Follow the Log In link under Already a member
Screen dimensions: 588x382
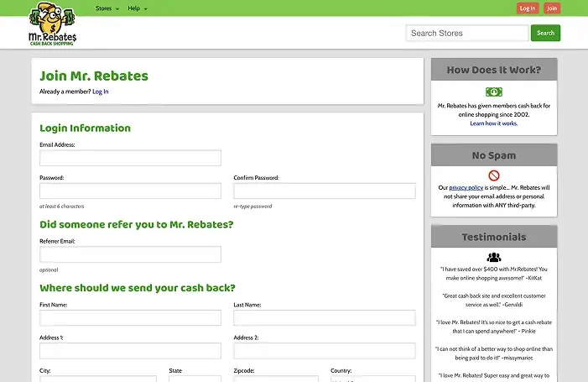click(x=100, y=92)
